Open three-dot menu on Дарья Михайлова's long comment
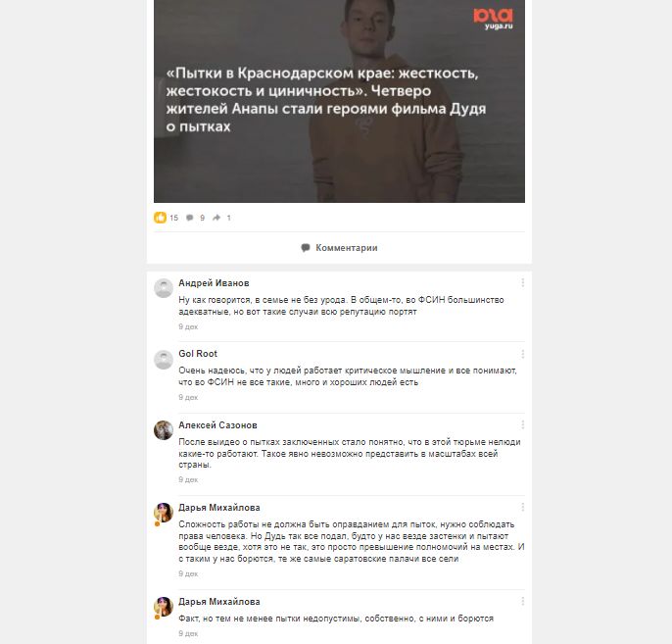Viewport: 672px width, 644px height. click(522, 508)
